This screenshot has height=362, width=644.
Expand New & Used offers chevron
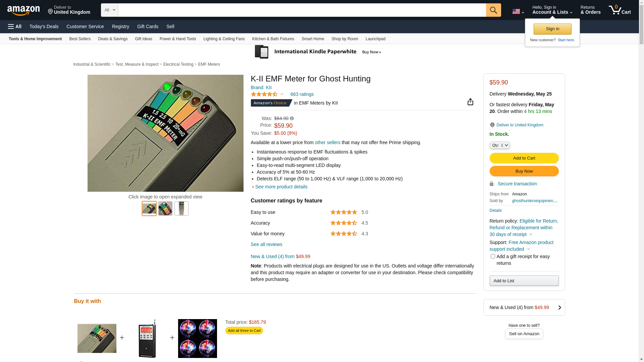click(559, 307)
